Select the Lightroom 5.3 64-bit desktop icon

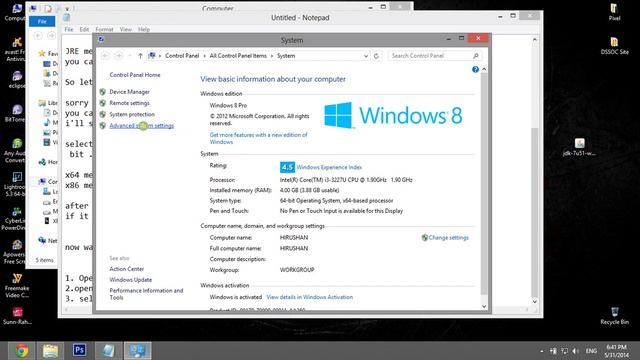[15, 184]
